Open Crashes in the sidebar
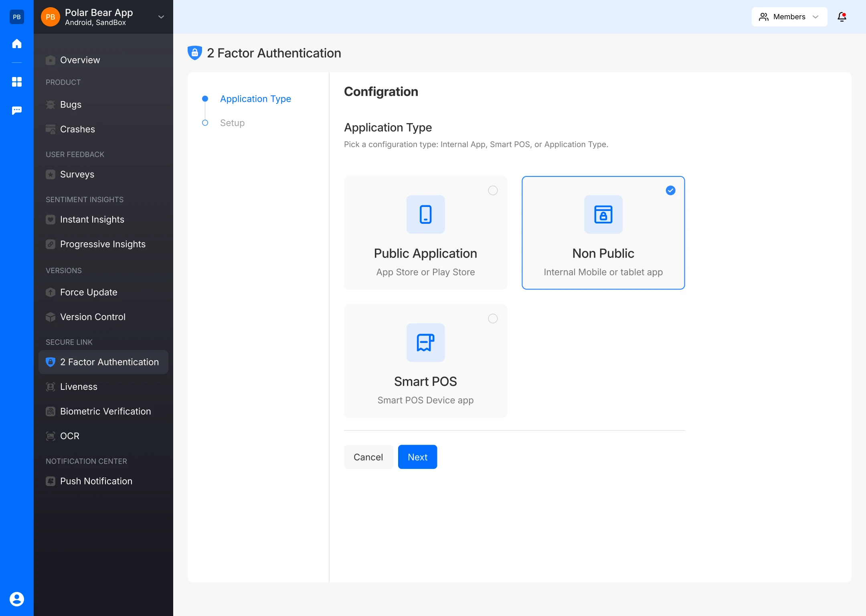The image size is (866, 616). (77, 129)
